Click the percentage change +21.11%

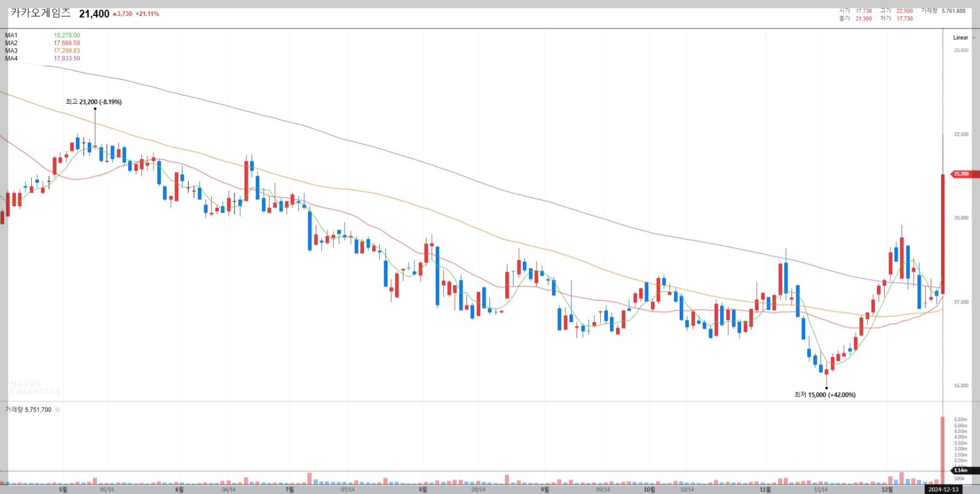coord(147,14)
